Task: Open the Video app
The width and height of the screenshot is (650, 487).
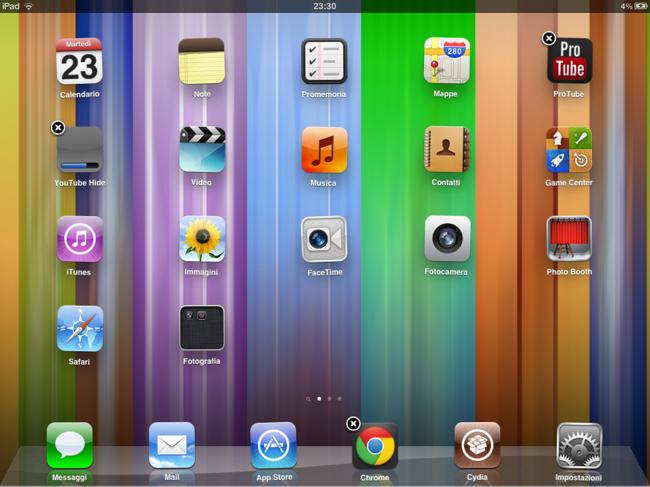Action: [x=202, y=149]
